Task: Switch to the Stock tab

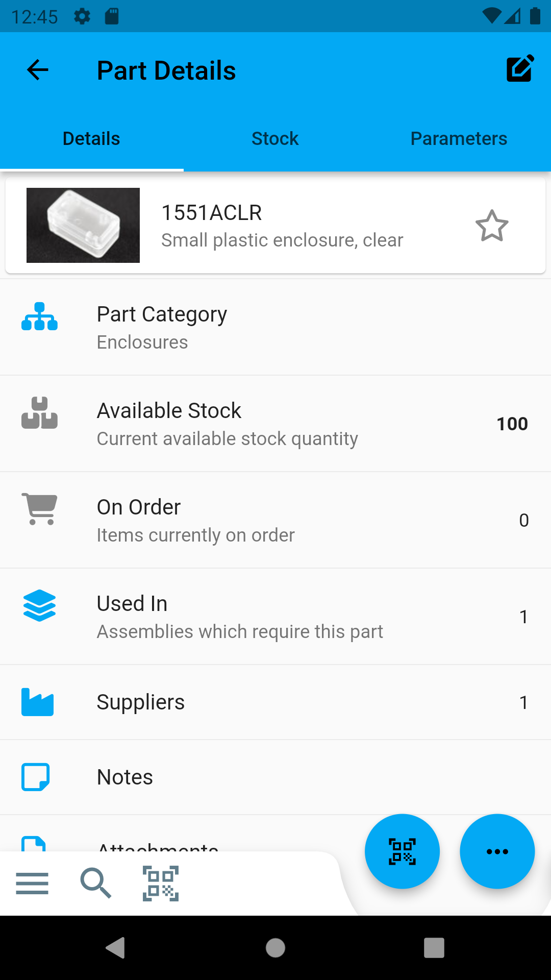Action: point(275,138)
